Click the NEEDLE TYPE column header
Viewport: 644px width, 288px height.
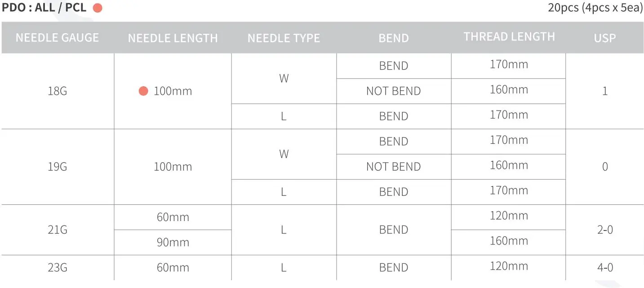click(x=284, y=38)
